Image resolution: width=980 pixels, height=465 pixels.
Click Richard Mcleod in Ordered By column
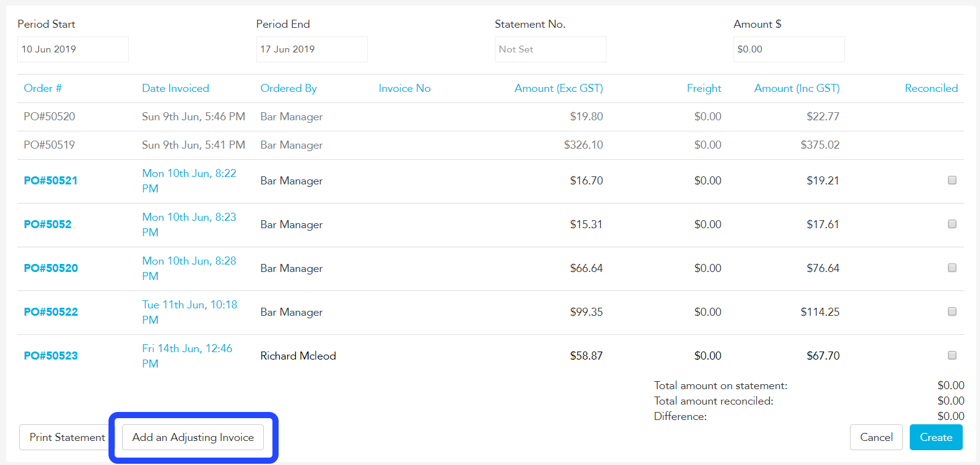[x=298, y=356]
